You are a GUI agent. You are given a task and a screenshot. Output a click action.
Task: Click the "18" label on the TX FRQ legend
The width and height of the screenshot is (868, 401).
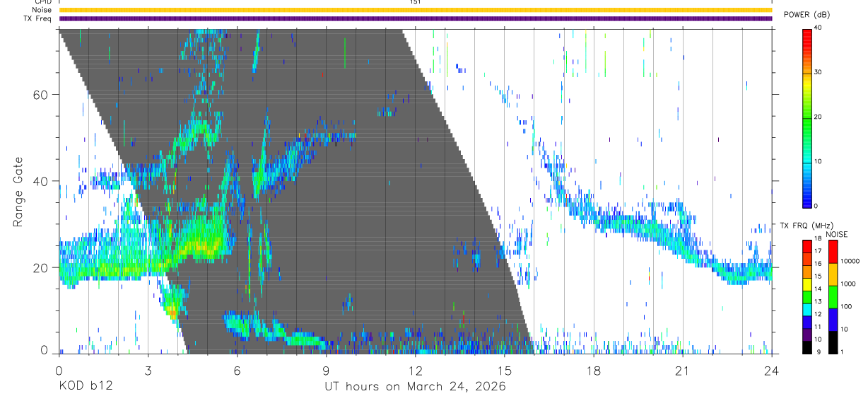(818, 238)
